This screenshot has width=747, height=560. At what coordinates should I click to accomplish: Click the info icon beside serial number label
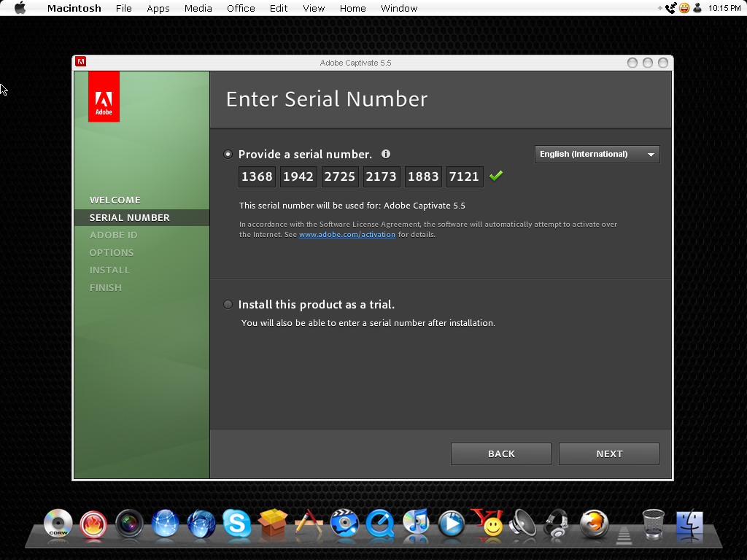(386, 154)
